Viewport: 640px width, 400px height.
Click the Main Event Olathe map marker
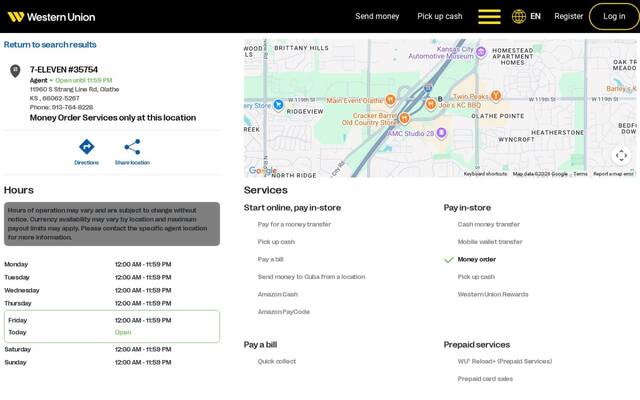pyautogui.click(x=391, y=99)
